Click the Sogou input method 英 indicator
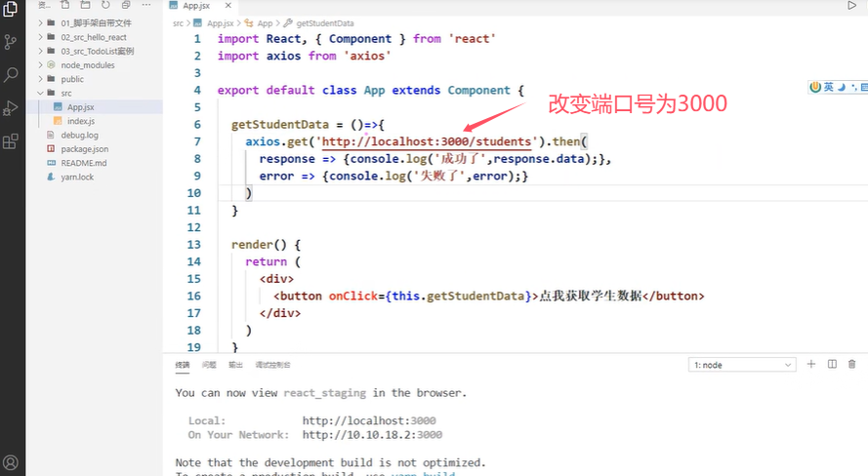The width and height of the screenshot is (868, 476). click(828, 87)
